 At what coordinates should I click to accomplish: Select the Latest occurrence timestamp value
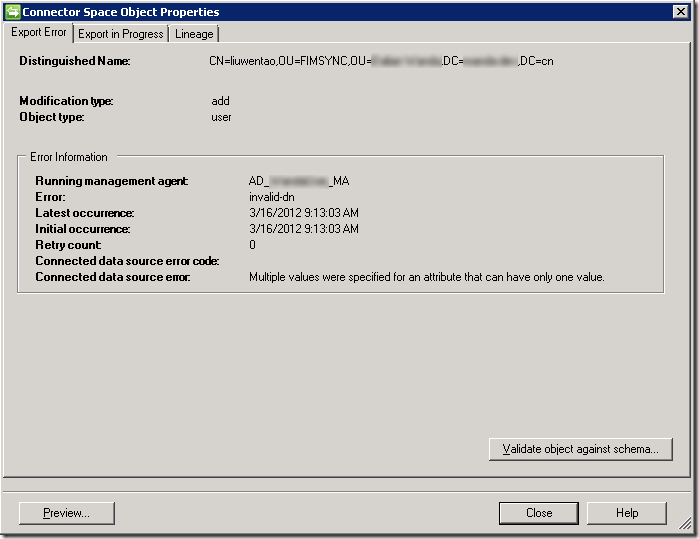click(x=304, y=213)
